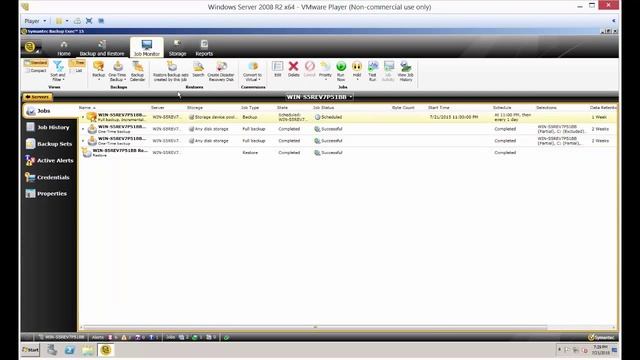
Task: Click the Search restore icon
Action: (x=198, y=69)
